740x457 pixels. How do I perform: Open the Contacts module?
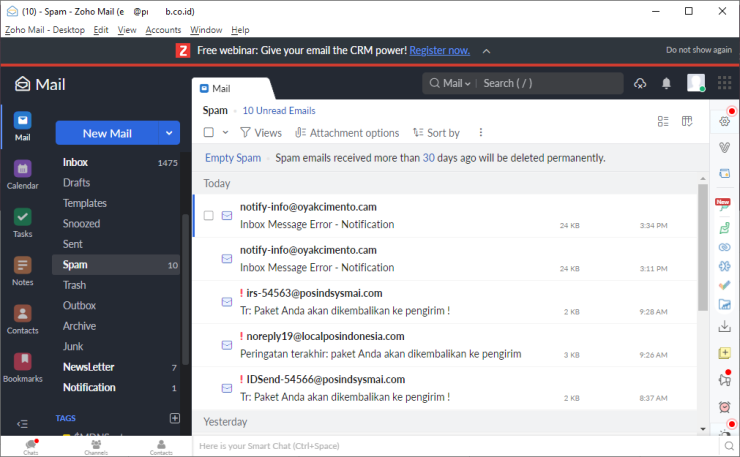(22, 319)
